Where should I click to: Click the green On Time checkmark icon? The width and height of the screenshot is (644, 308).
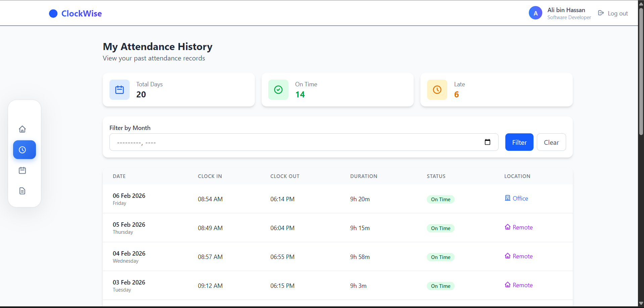click(x=278, y=90)
